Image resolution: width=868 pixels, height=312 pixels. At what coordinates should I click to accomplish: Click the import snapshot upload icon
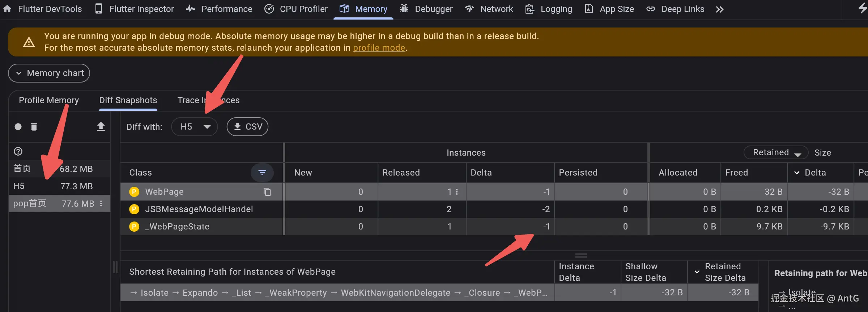click(101, 127)
